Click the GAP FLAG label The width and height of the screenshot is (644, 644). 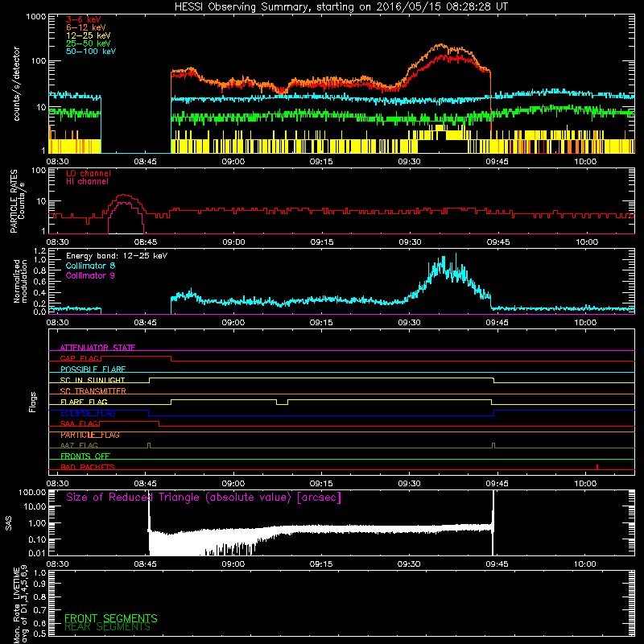(x=80, y=358)
